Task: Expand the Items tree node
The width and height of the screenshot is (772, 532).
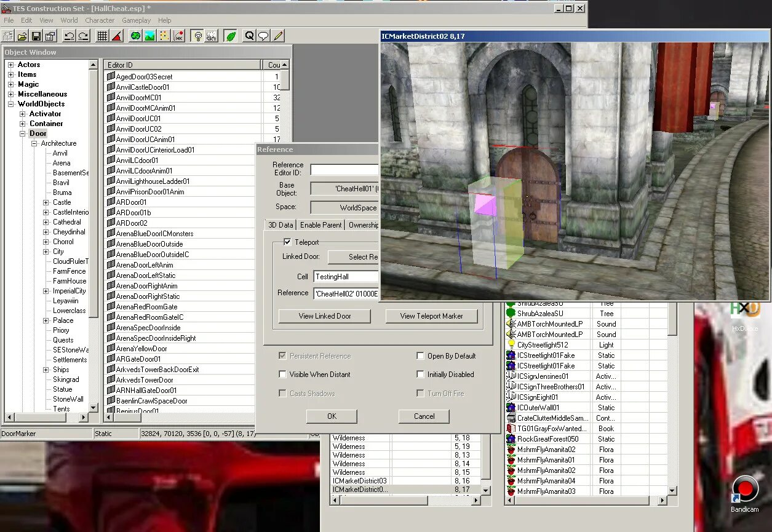Action: pyautogui.click(x=10, y=74)
